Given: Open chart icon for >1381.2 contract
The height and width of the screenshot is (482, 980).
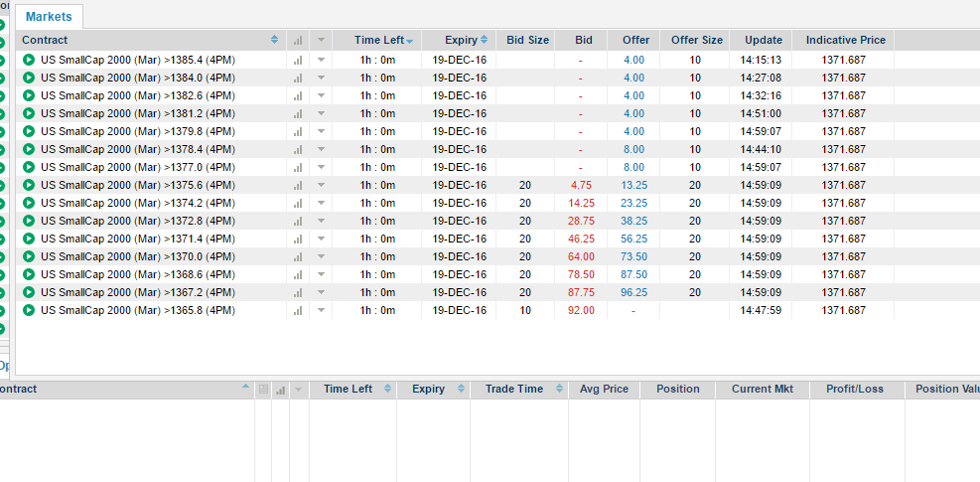Looking at the screenshot, I should (x=298, y=113).
